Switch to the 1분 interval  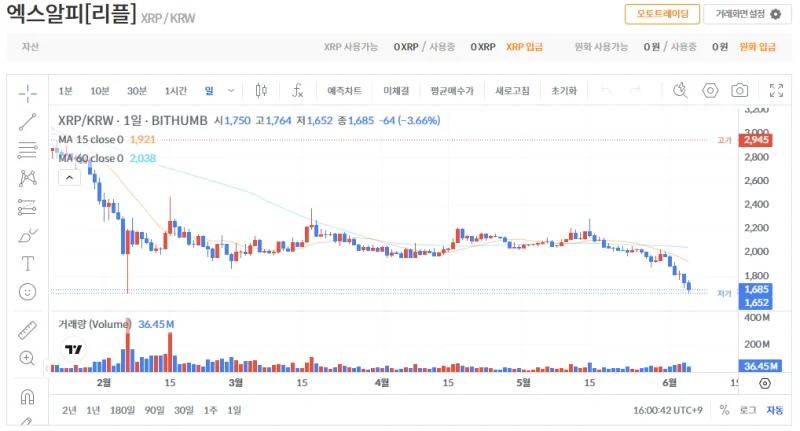[65, 91]
